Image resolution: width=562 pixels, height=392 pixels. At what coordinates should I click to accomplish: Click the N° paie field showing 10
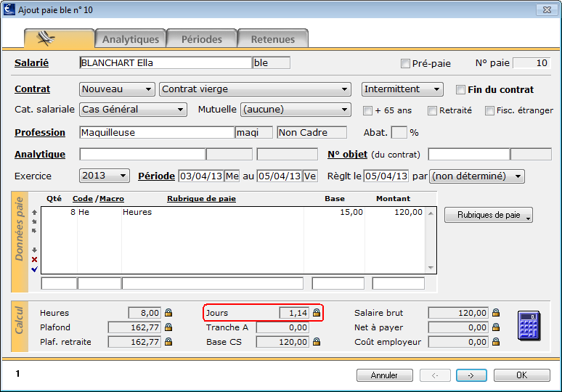point(532,63)
